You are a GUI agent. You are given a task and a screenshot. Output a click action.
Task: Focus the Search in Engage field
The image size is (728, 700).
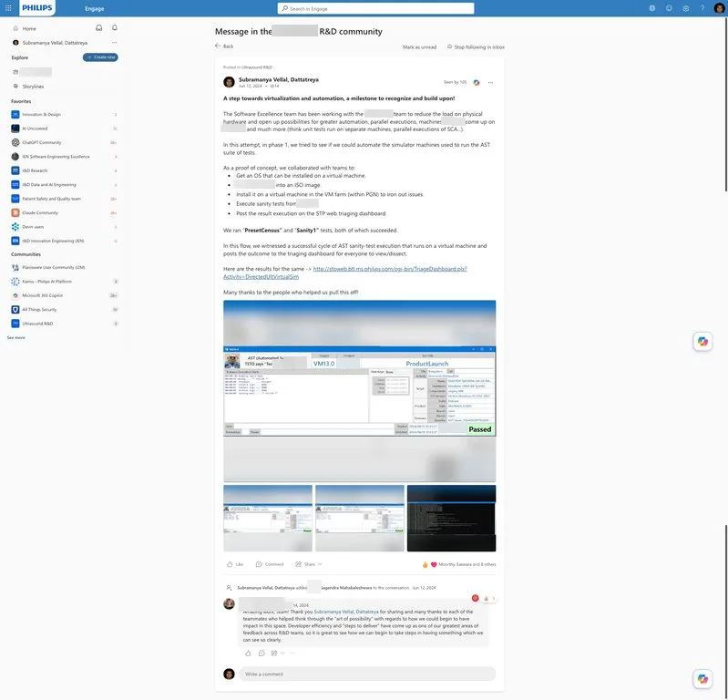point(375,8)
